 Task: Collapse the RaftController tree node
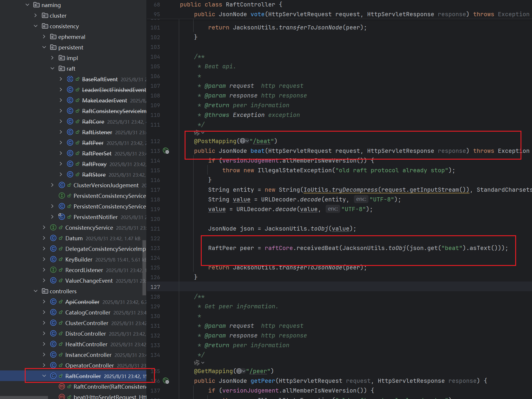tap(44, 376)
